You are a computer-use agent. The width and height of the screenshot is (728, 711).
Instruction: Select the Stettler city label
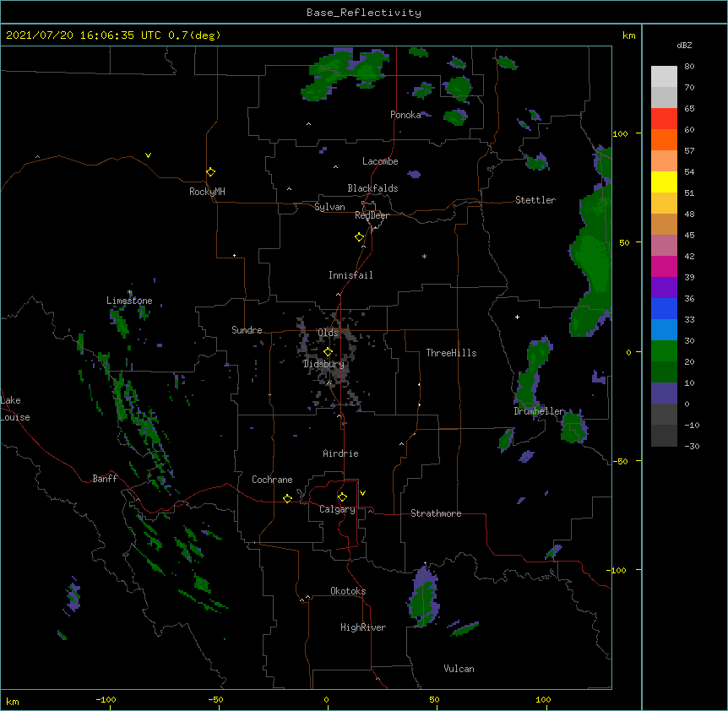(535, 200)
